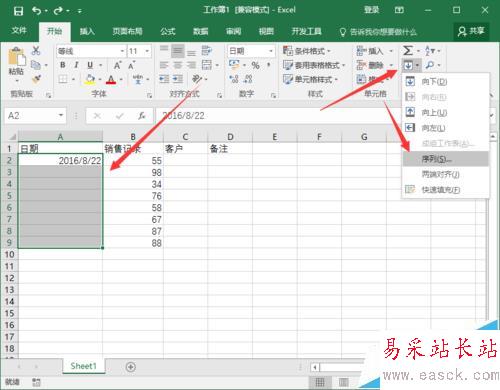Select the Sheet1 tab

tap(83, 366)
